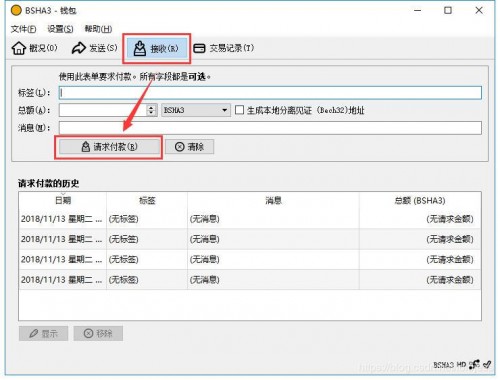500x380 pixels.
Task: Open the 文件(F) menu
Action: [23, 29]
